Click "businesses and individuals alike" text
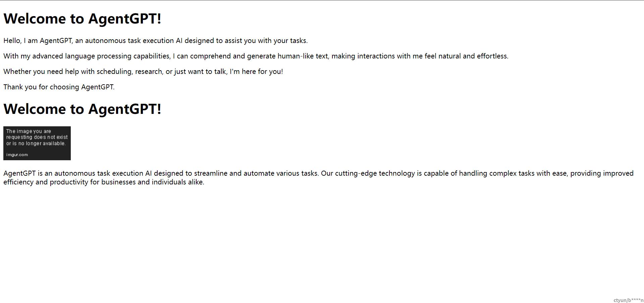Image resolution: width=644 pixels, height=303 pixels. 153,182
